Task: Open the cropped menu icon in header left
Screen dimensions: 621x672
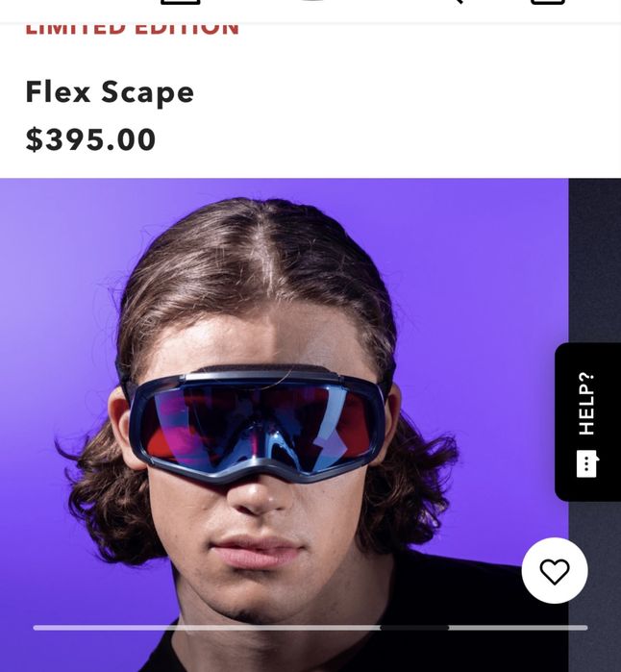Action: point(181,2)
